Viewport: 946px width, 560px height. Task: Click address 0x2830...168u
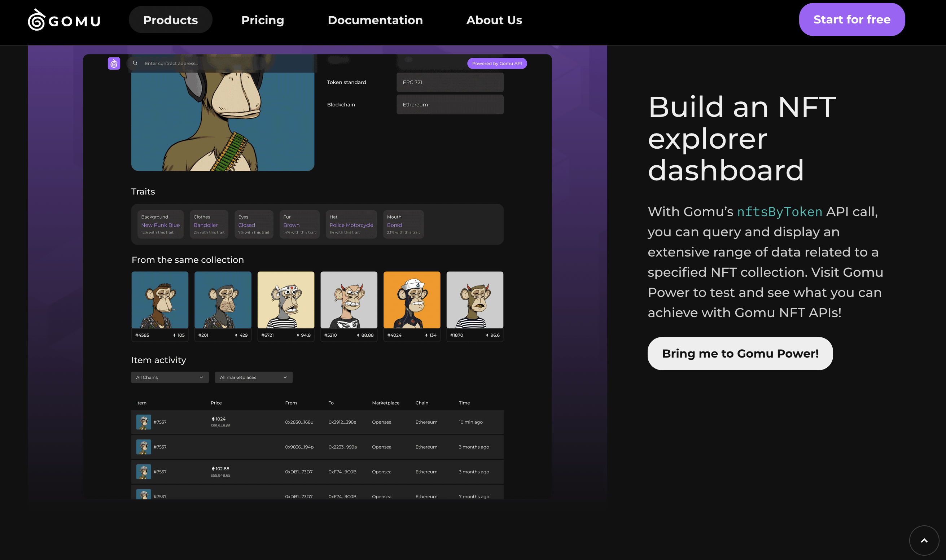pos(299,422)
